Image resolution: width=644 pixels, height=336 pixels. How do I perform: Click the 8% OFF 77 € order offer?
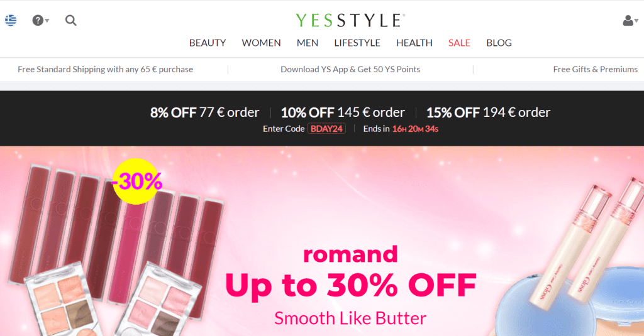pyautogui.click(x=204, y=112)
